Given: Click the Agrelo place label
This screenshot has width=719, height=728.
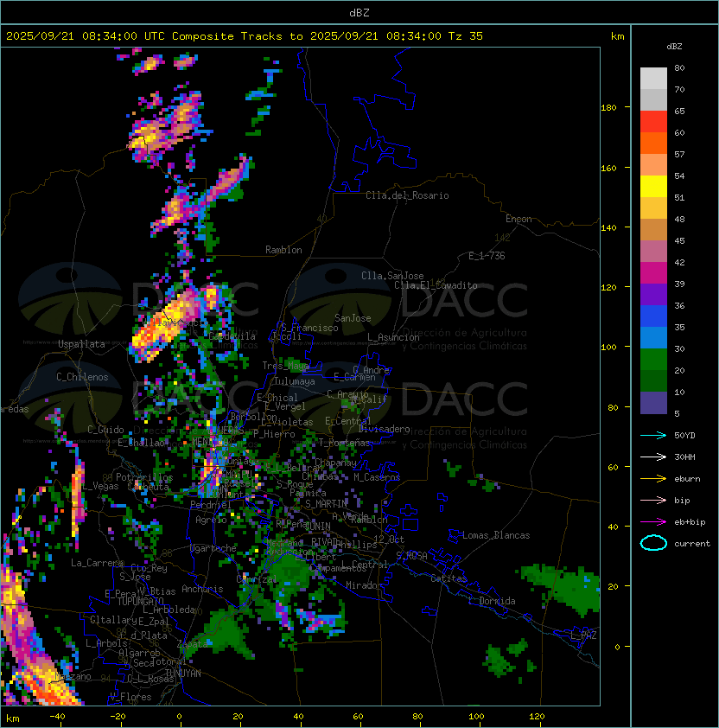Looking at the screenshot, I should tap(211, 520).
